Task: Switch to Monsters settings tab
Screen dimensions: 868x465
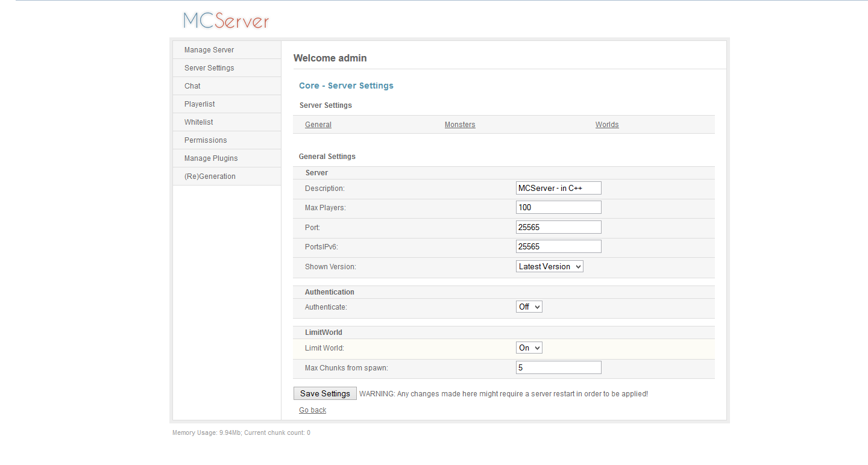Action: [x=460, y=125]
